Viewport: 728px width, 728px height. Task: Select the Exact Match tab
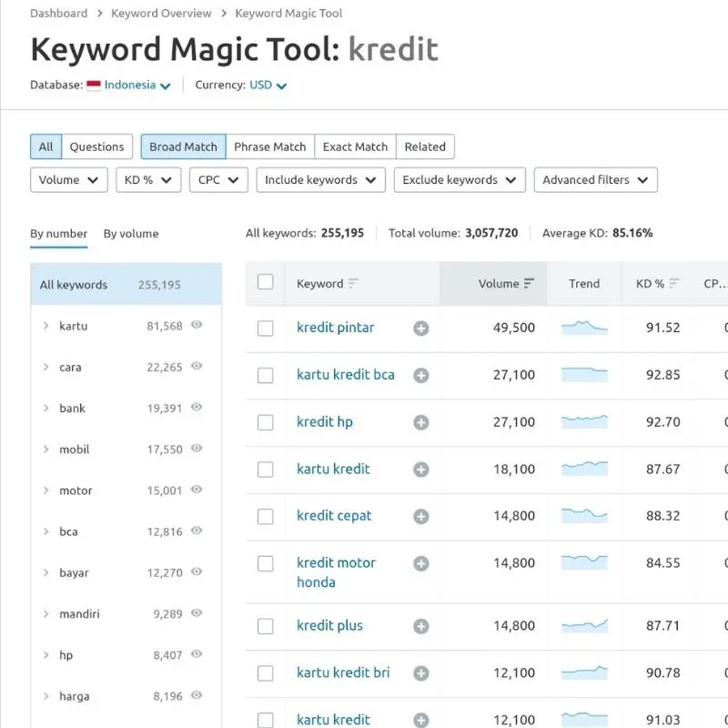[355, 147]
